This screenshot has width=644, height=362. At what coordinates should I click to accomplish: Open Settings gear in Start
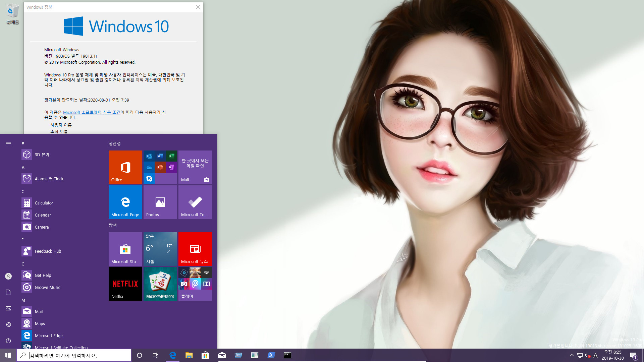pos(8,324)
